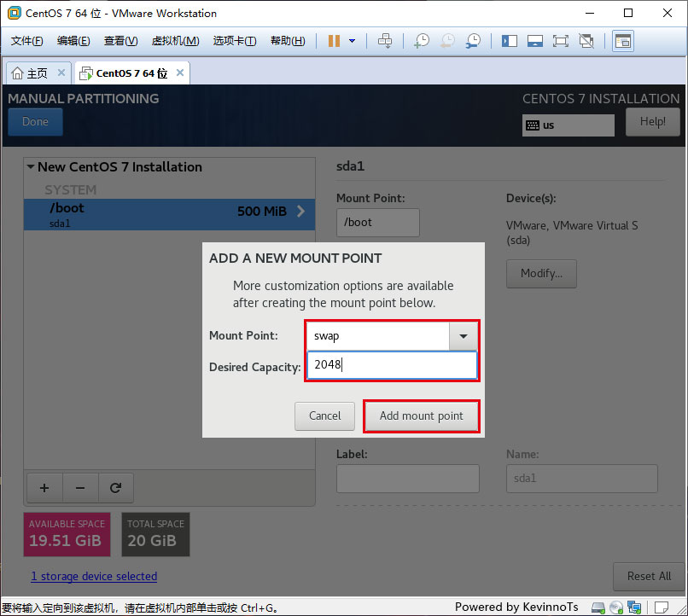Image resolution: width=688 pixels, height=616 pixels.
Task: Open the 选项卡(T) menu
Action: tap(235, 41)
